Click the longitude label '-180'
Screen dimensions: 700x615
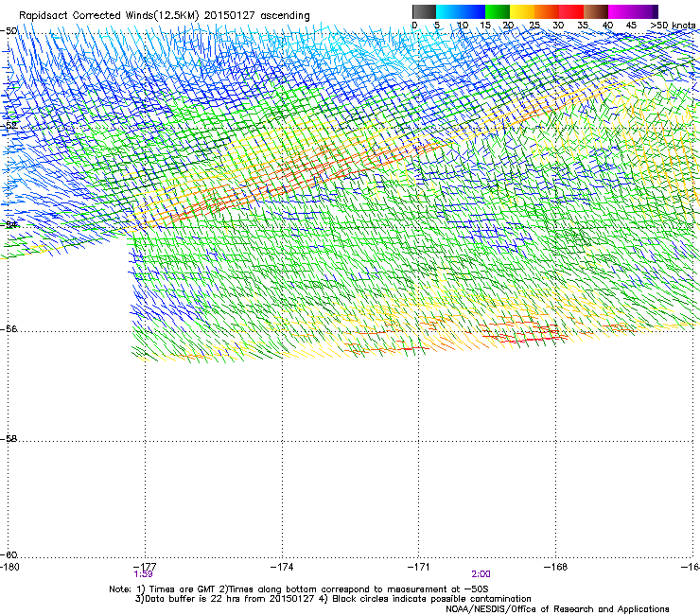point(9,567)
